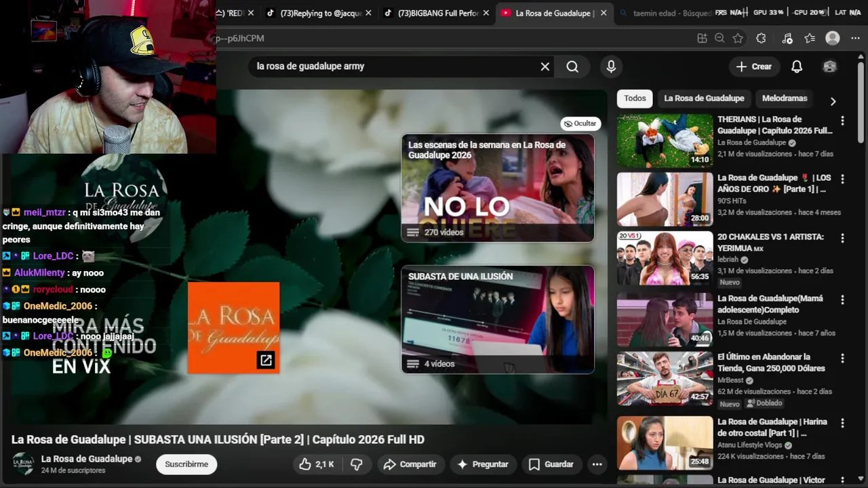Switch to taemin edad search tab

tap(665, 13)
